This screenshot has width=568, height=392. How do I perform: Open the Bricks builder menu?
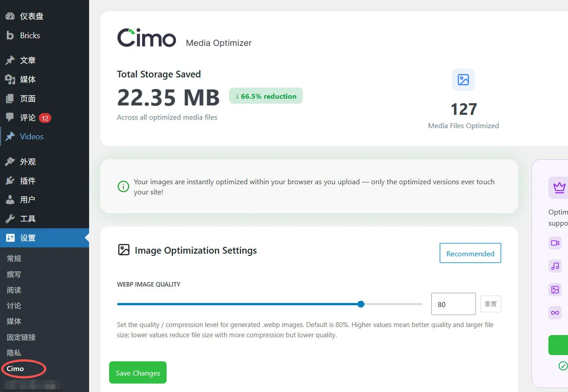point(29,36)
